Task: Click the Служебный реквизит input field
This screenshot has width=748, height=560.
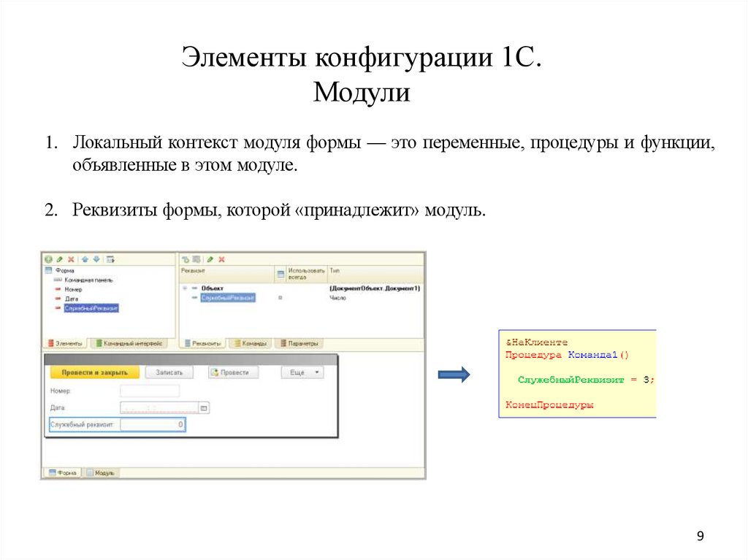Action: click(153, 424)
